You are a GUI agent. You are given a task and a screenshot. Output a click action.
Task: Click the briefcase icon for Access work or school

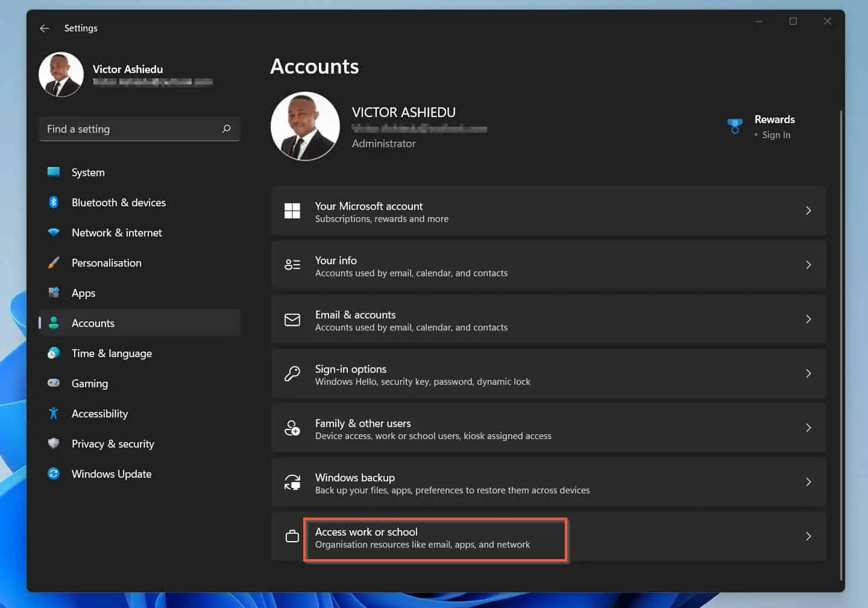pos(292,536)
